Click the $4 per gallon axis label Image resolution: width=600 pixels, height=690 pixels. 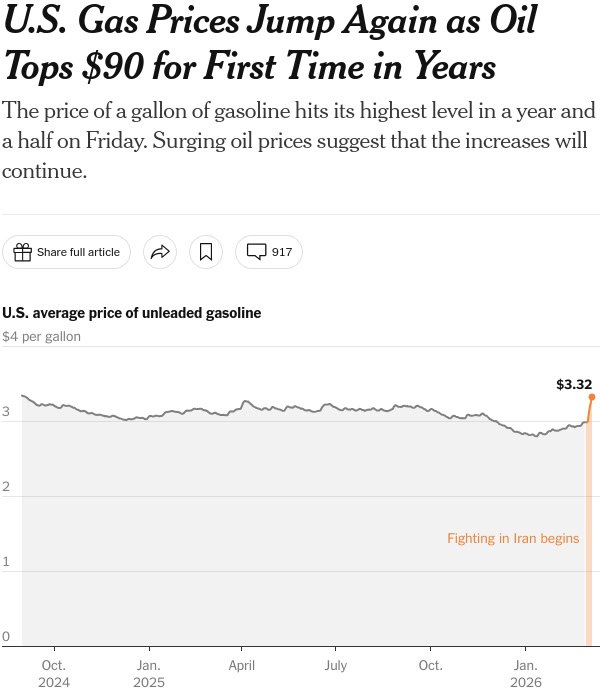click(x=42, y=337)
